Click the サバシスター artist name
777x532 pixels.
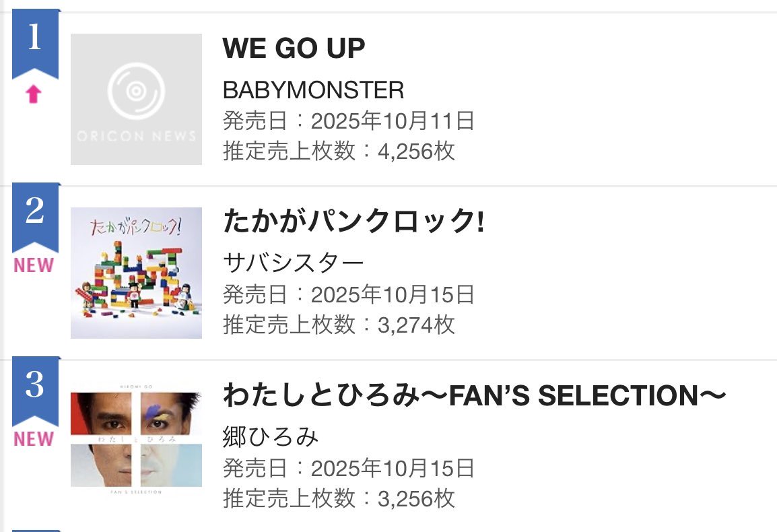(x=293, y=263)
